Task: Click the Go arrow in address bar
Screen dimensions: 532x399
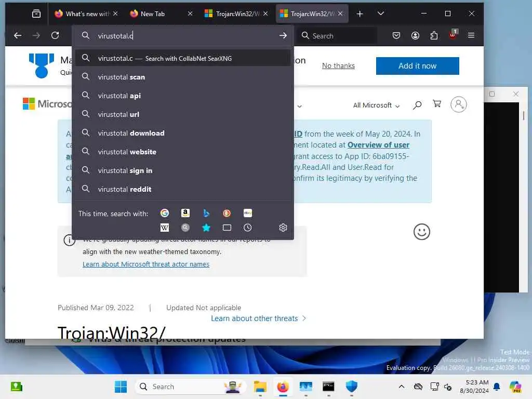Action: tap(283, 36)
